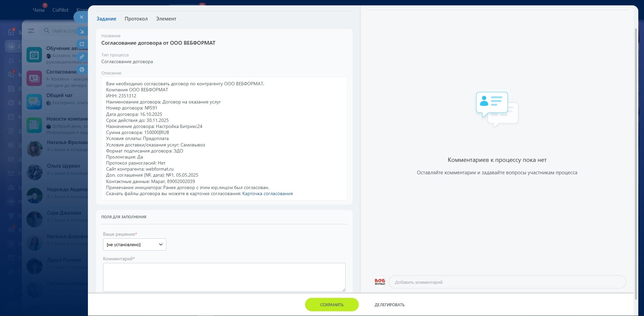Click the line Номер договора: №591

coord(132,108)
